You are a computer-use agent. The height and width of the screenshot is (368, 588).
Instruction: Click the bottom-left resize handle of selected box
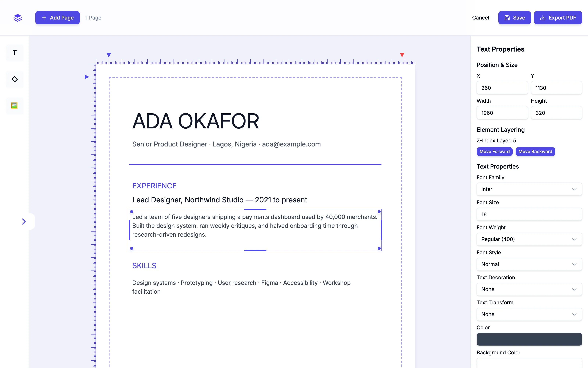tap(132, 249)
